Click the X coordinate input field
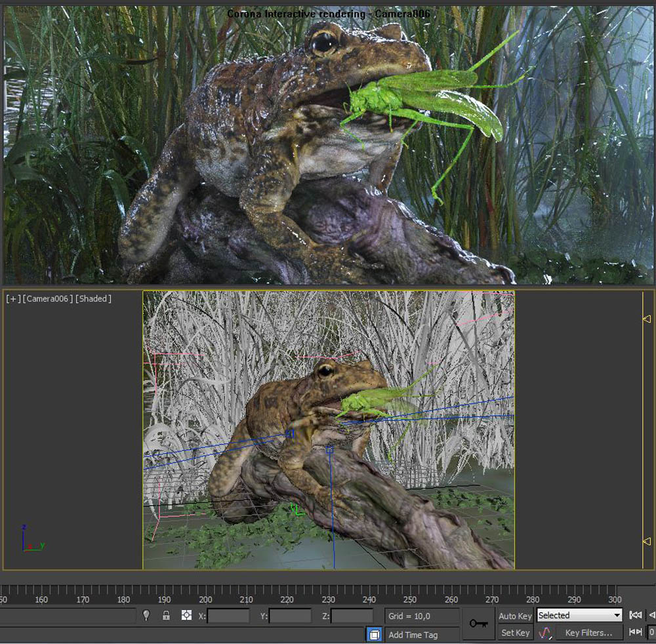The width and height of the screenshot is (656, 644). (228, 616)
